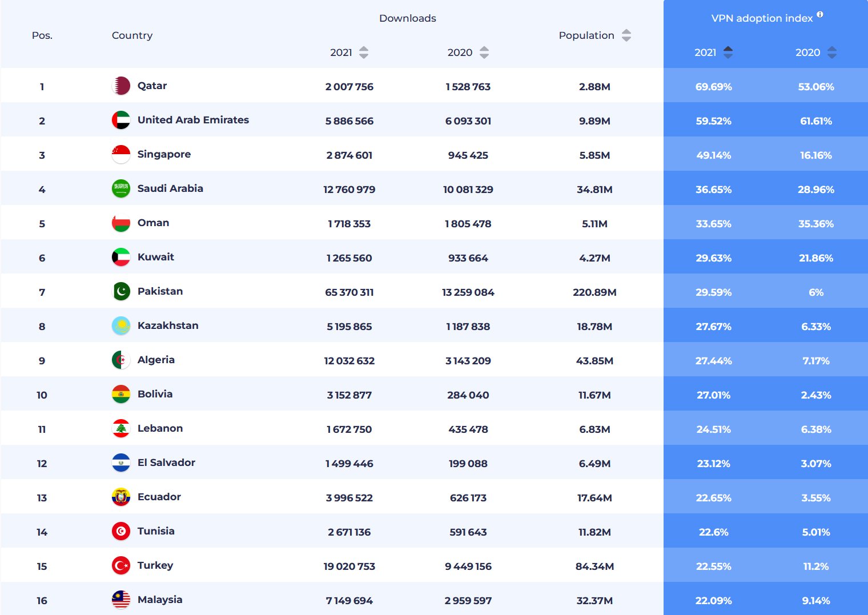Click the Qatar flag icon
Viewport: 868px width, 615px height.
pos(121,86)
